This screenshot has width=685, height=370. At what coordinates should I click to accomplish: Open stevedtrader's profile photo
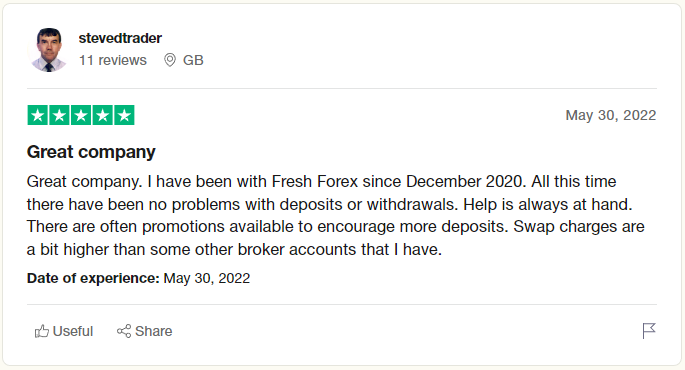tap(48, 49)
